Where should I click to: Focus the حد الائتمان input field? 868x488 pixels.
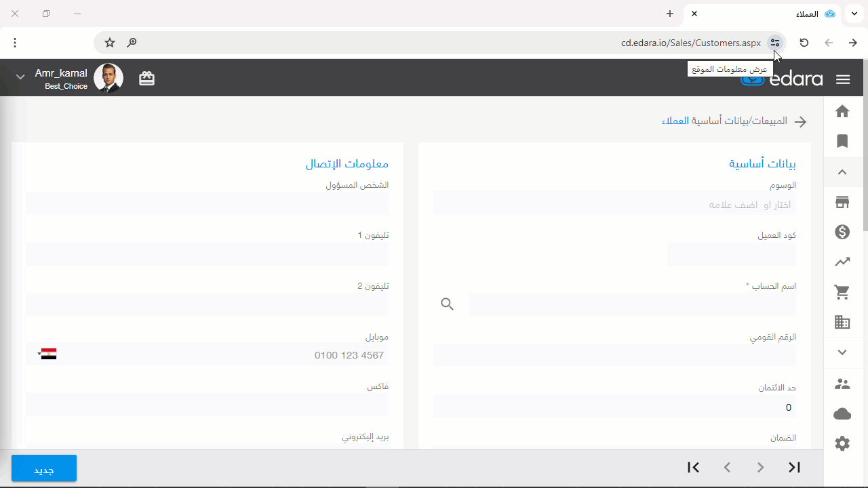tap(614, 407)
